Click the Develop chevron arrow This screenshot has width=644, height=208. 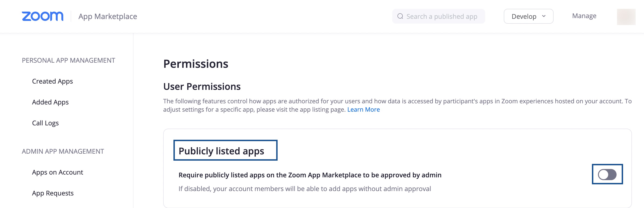[544, 16]
